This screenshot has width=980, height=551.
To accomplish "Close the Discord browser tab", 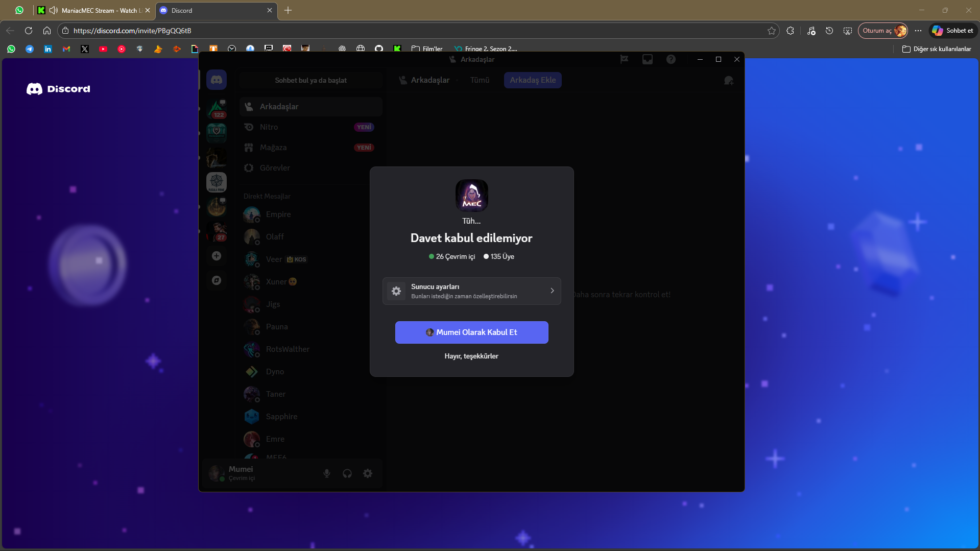I will click(x=270, y=10).
